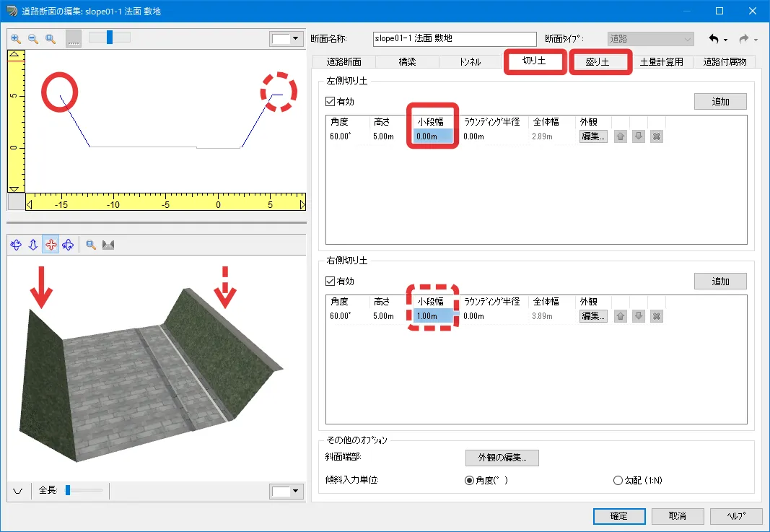The width and height of the screenshot is (770, 532).
Task: Click the 断面名称 text field
Action: [455, 39]
